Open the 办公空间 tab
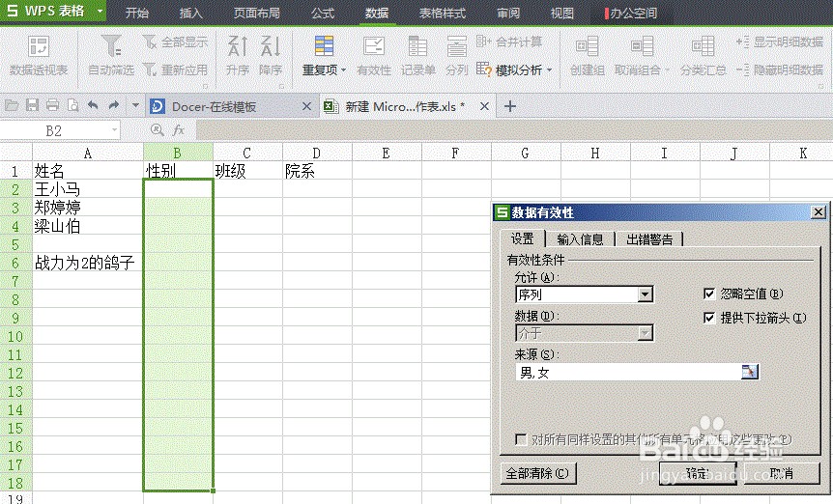Screen dimensions: 833x504 tap(632, 13)
